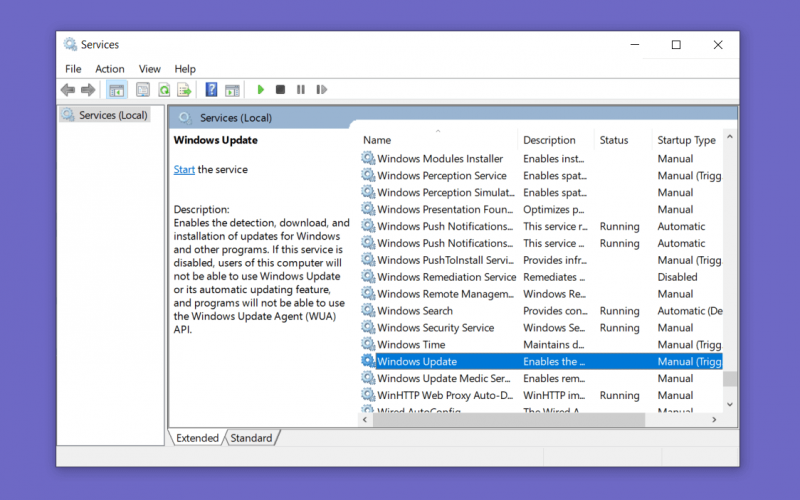Open the Help toolbar icon
The height and width of the screenshot is (500, 800).
click(x=211, y=90)
